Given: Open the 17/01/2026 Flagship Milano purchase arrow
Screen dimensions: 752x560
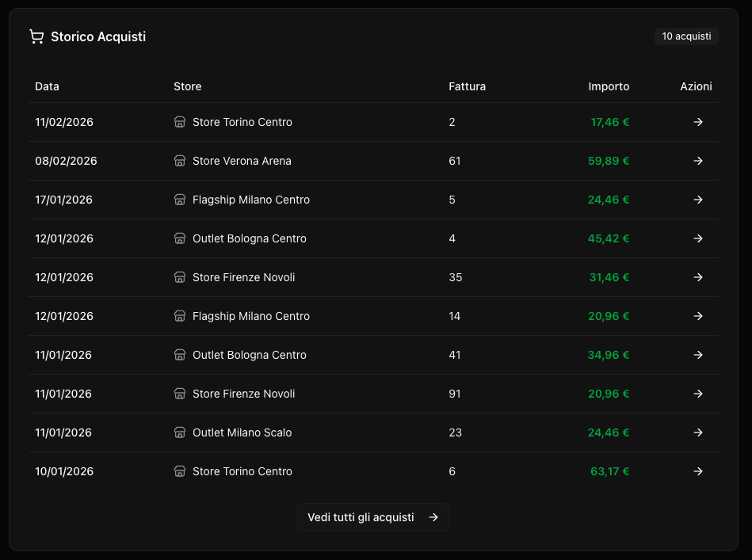Looking at the screenshot, I should [x=698, y=200].
